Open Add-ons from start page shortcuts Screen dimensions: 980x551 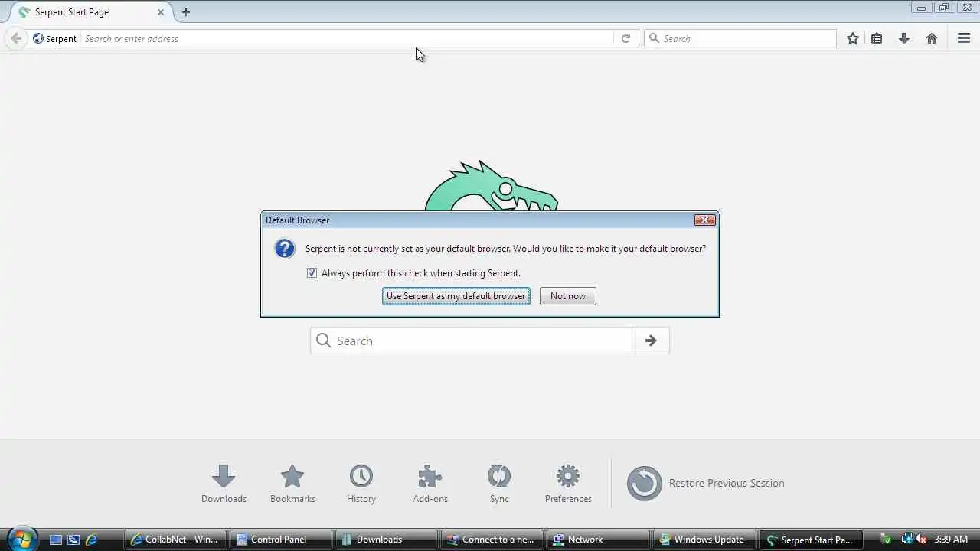click(430, 484)
